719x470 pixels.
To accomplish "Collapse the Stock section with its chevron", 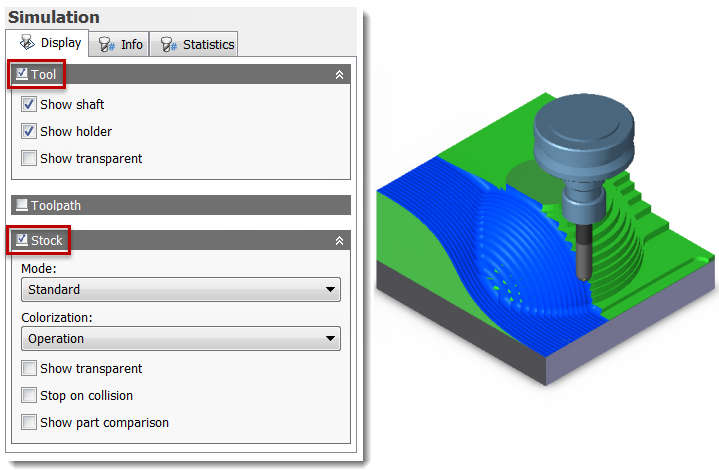I will click(x=339, y=241).
